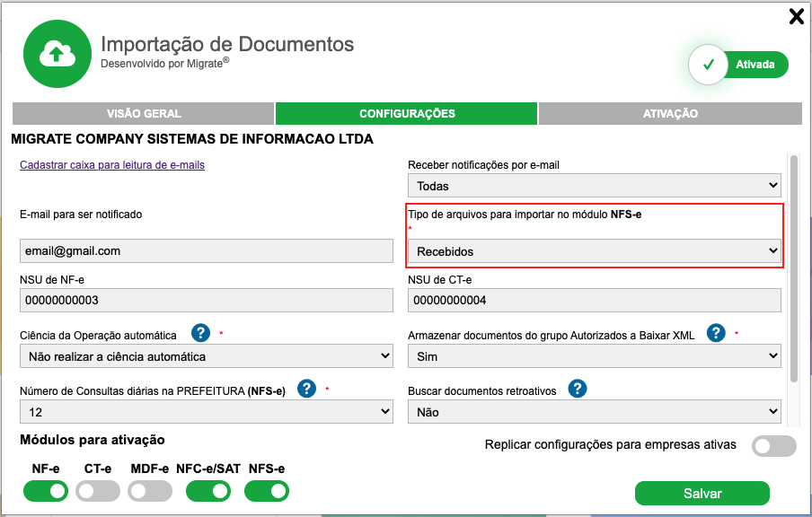Click the green checkmark Ativada status icon
The width and height of the screenshot is (812, 517).
tap(709, 65)
